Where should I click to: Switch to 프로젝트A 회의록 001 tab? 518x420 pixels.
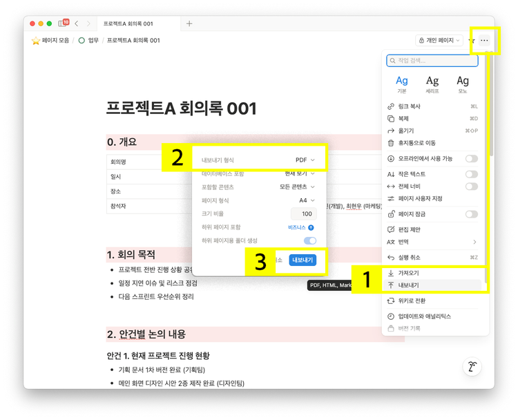tap(139, 23)
